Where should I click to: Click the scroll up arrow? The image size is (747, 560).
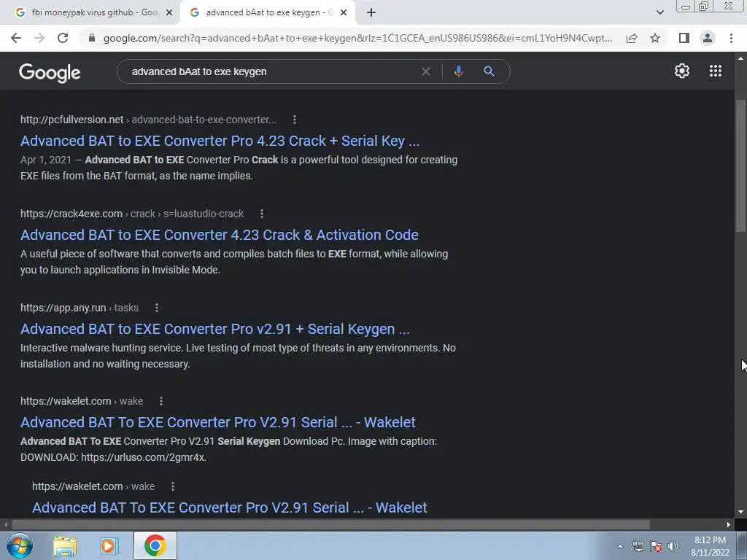[x=740, y=58]
